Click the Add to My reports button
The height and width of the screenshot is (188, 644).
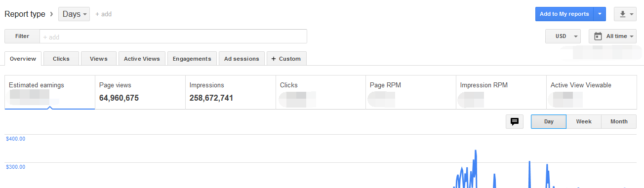tap(564, 14)
